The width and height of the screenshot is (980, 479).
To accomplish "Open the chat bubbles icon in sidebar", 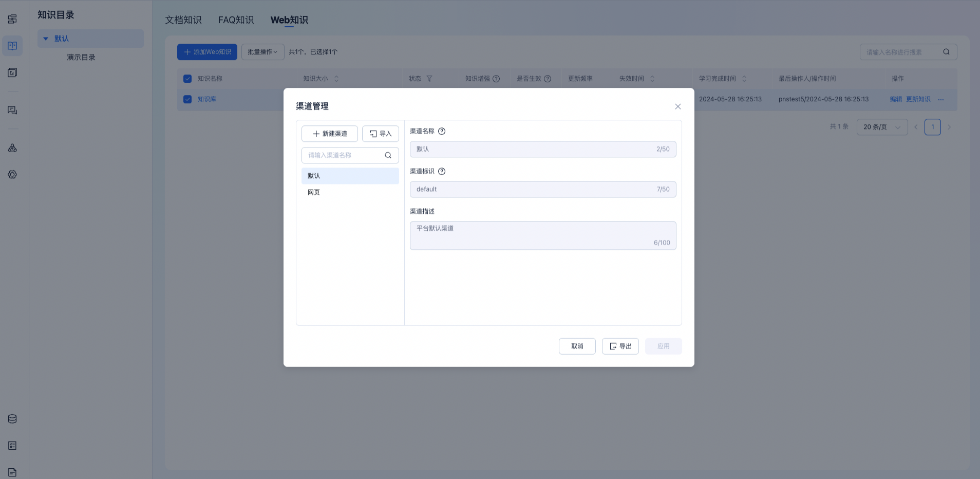I will 12,110.
